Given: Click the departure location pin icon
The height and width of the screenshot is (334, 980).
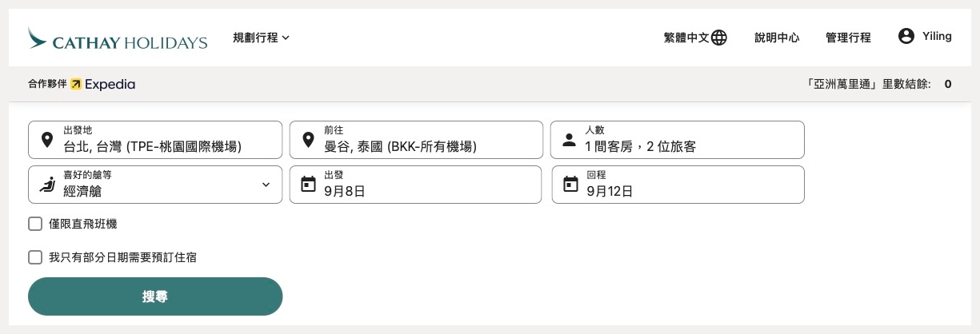Looking at the screenshot, I should [x=46, y=141].
